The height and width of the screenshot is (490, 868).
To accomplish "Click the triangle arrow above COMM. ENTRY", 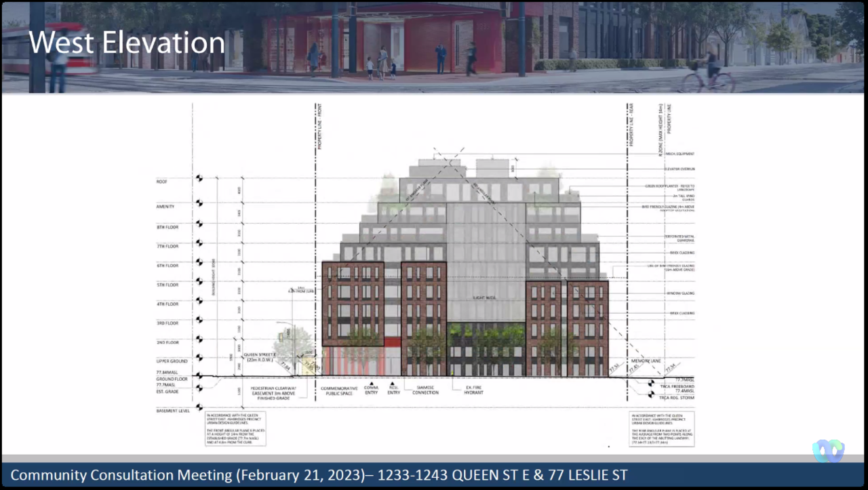I will click(x=370, y=384).
